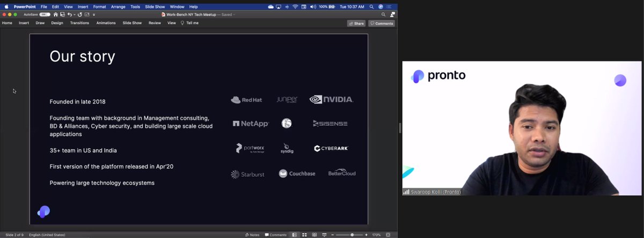The height and width of the screenshot is (238, 644).
Task: Select the Our story slide title
Action: [x=82, y=56]
